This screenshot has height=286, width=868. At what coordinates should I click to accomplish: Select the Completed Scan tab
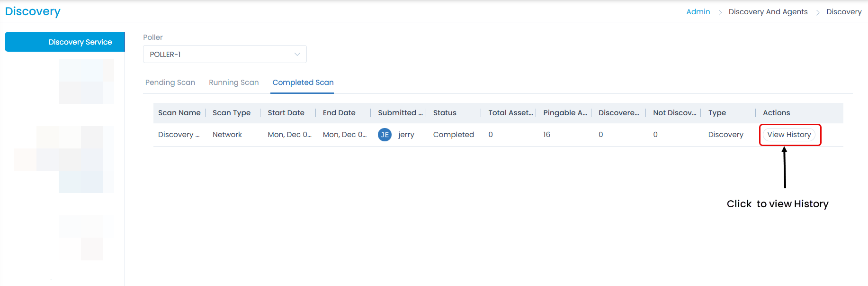pyautogui.click(x=303, y=83)
